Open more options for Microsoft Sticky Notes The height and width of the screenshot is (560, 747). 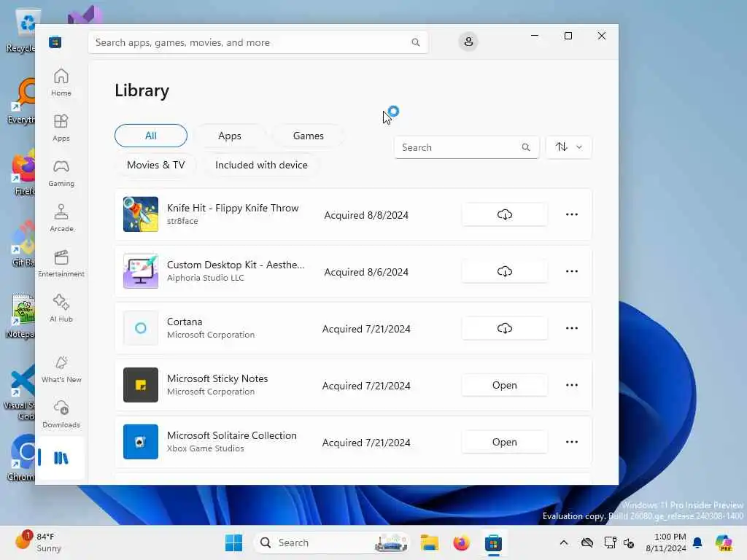click(572, 385)
